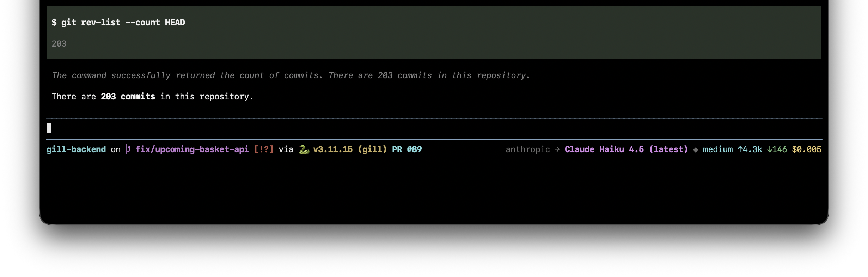This screenshot has height=277, width=868.
Task: Click the bold "203 commits" text
Action: 128,97
